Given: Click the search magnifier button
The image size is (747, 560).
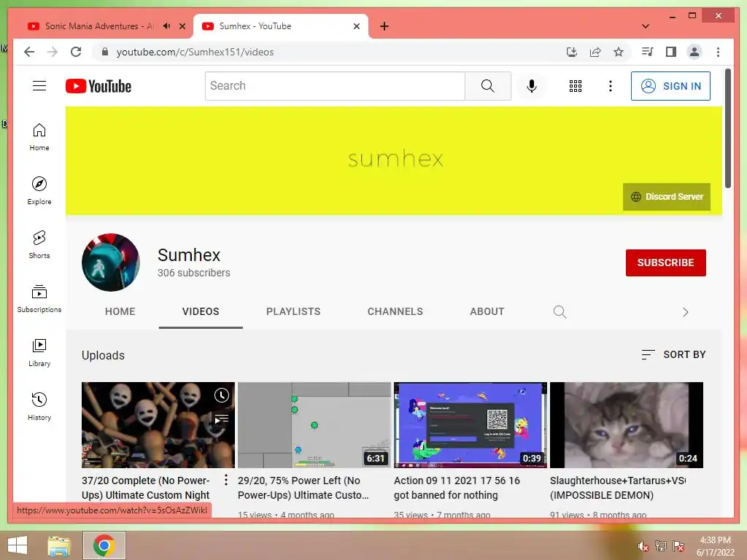Looking at the screenshot, I should (x=488, y=86).
